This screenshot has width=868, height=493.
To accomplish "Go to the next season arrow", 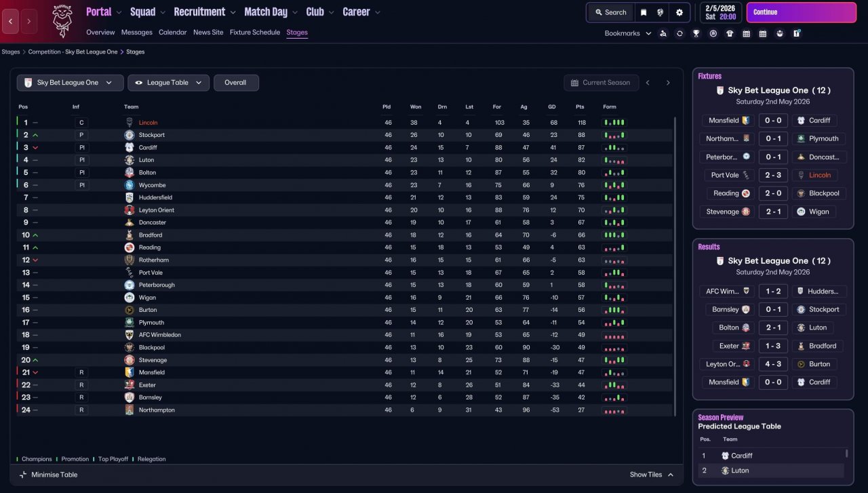I will click(x=668, y=83).
